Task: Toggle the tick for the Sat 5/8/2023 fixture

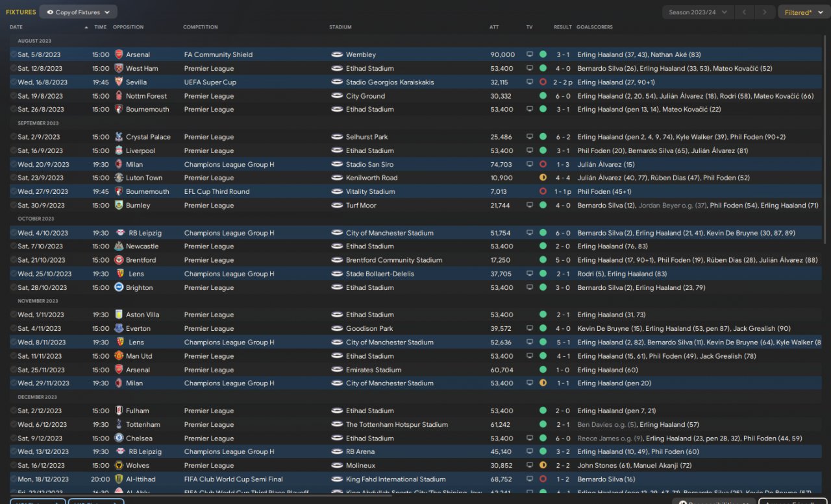Action: (x=14, y=54)
